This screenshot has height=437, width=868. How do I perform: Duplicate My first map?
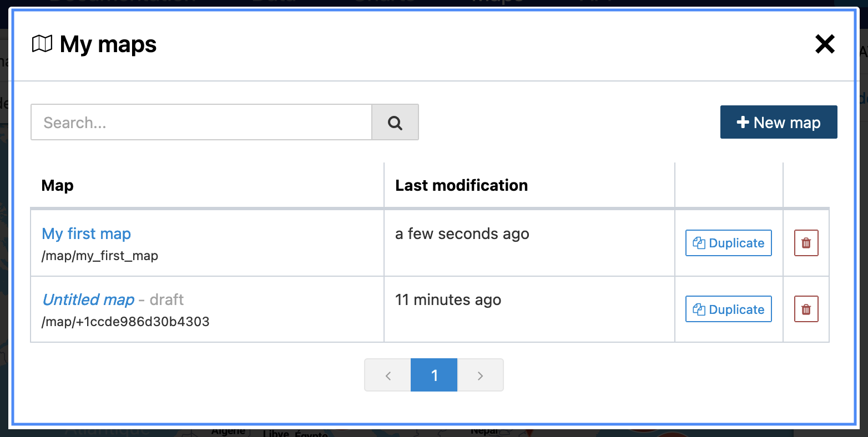tap(728, 243)
